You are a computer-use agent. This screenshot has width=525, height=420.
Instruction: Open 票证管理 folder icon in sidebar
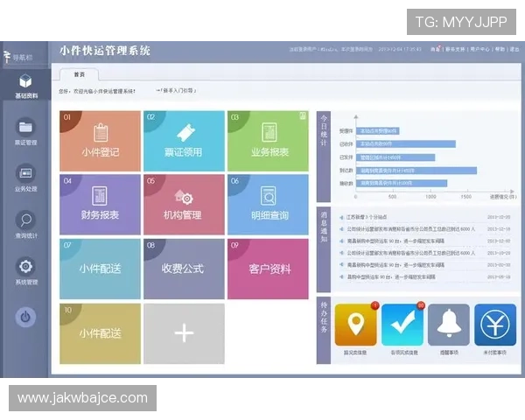pyautogui.click(x=25, y=127)
